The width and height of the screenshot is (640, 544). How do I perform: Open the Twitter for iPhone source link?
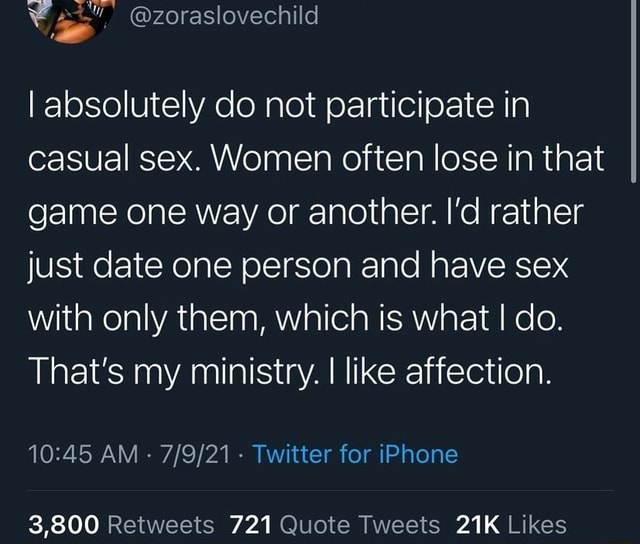[x=355, y=454]
